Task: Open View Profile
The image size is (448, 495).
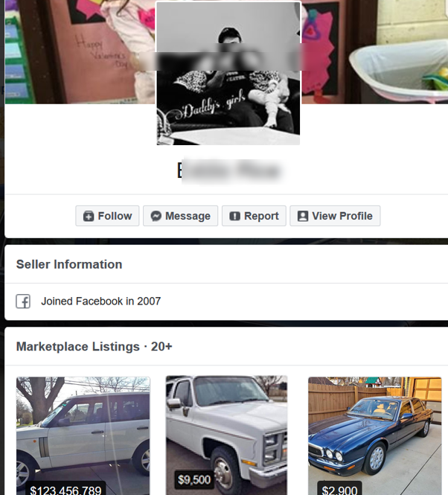Action: pos(336,216)
